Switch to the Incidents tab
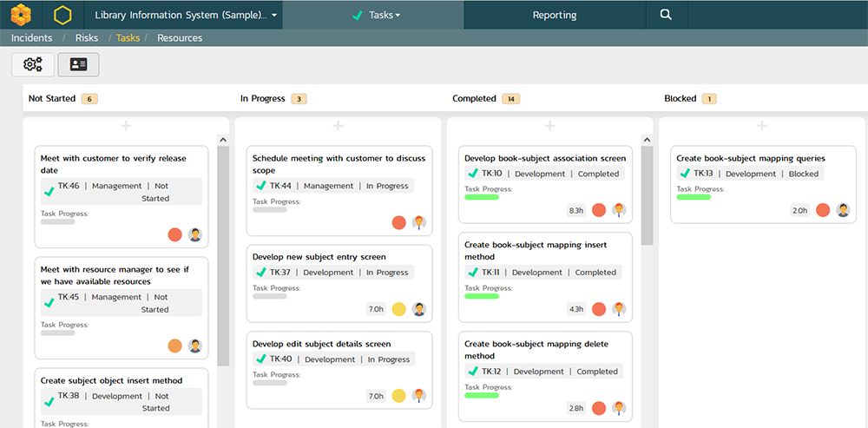Screen dimensions: 868x428 tap(31, 38)
